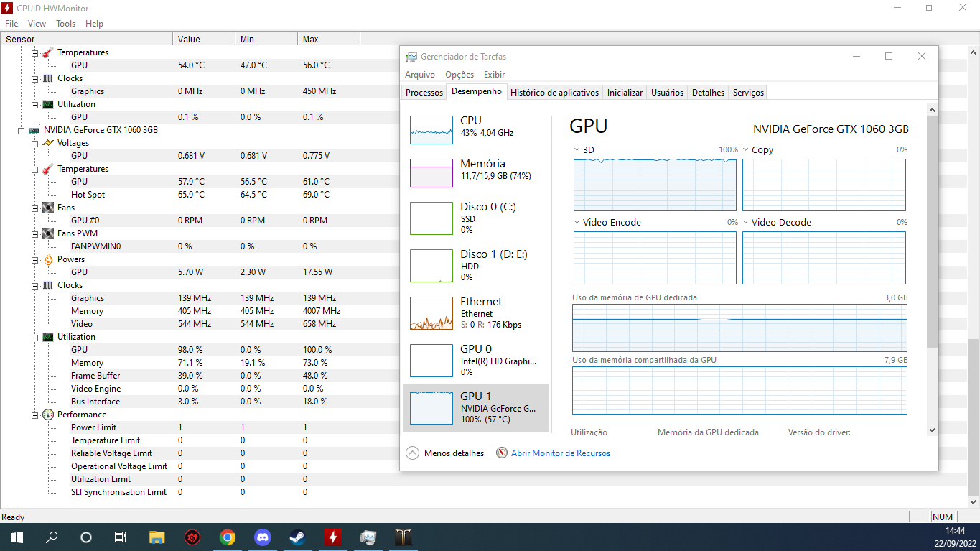The width and height of the screenshot is (980, 551).
Task: Open Task View on the taskbar
Action: coord(121,537)
